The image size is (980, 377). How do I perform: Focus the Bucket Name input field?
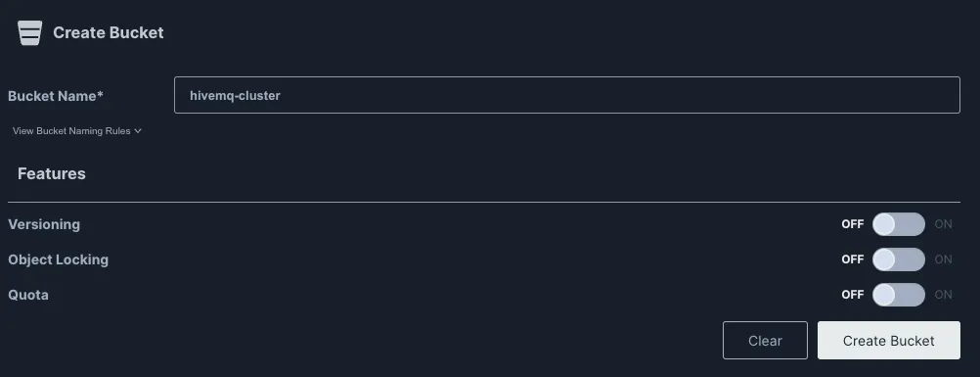[x=567, y=95]
